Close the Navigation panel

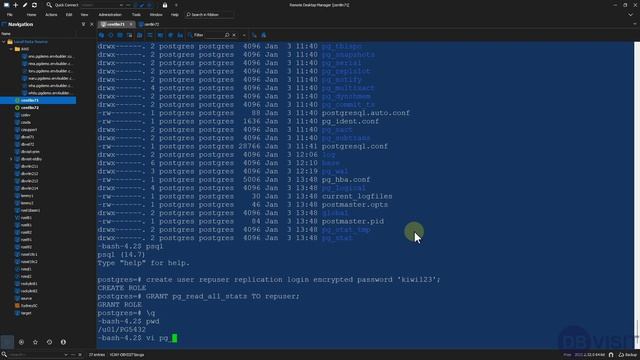coord(91,24)
